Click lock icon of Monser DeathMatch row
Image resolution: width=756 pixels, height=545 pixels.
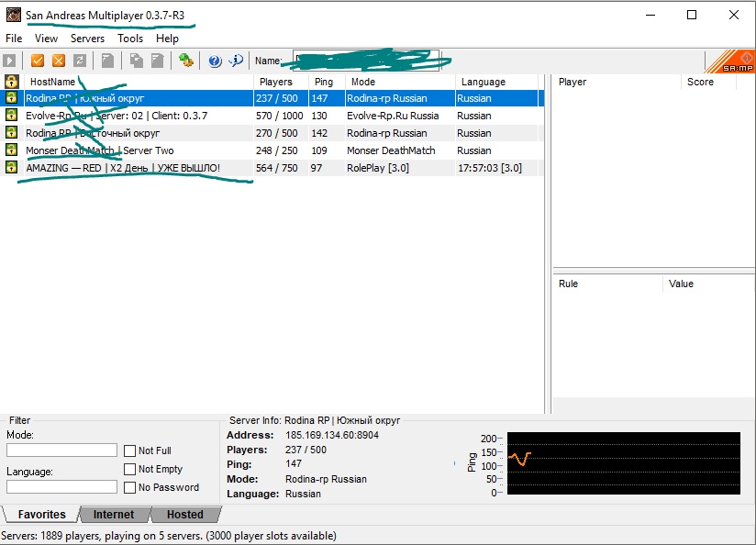pos(12,150)
